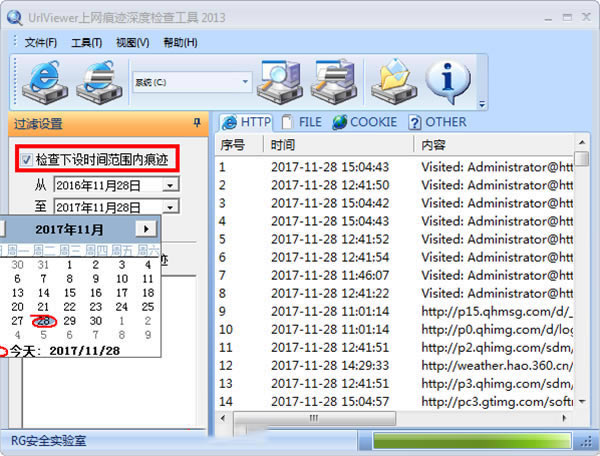Open the 文件(F) menu
The width and height of the screenshot is (600, 456).
coord(41,42)
